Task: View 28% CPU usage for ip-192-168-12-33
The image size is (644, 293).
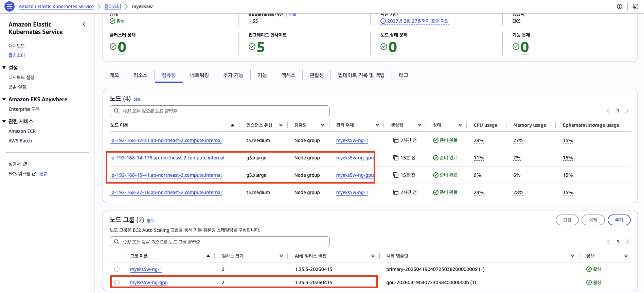Action: [479, 140]
